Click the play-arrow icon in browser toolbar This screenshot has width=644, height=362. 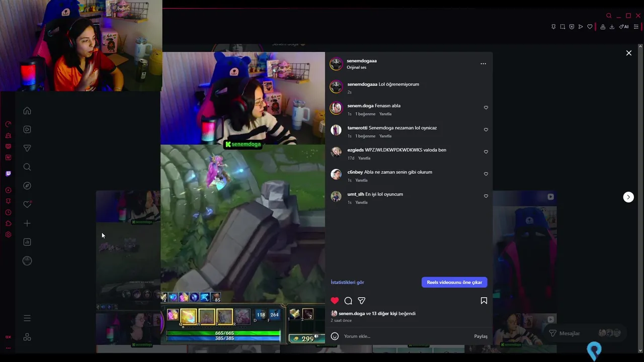click(581, 27)
